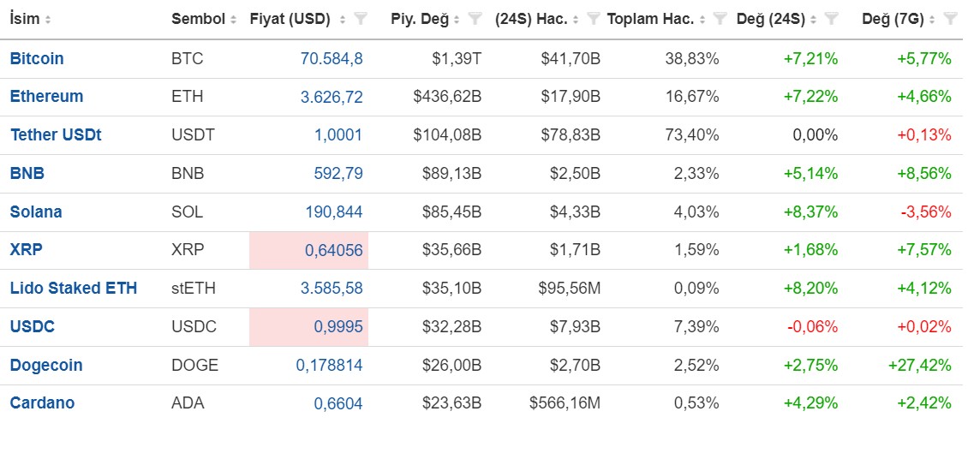Screen dimensions: 980x453
Task: Open the BNB coin name link
Action: point(27,173)
